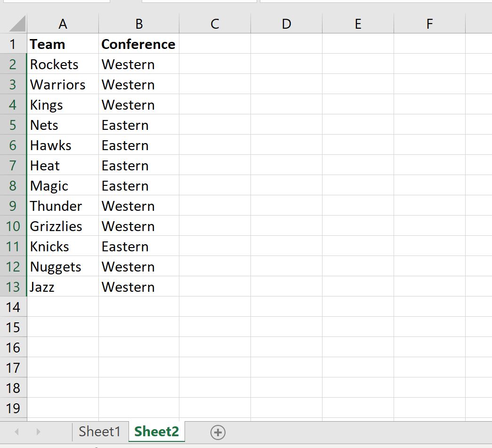Viewport: 492px width, 448px height.
Task: Click the Western cell beside Nuggets
Action: (139, 266)
